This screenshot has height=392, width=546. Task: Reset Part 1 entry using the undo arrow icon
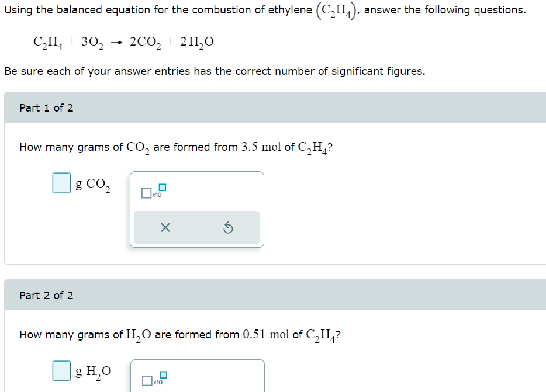click(x=228, y=227)
